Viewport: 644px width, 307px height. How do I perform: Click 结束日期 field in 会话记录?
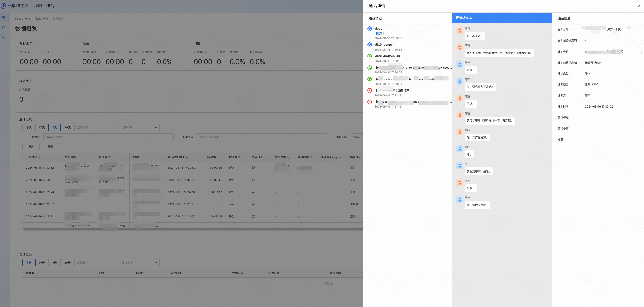(x=136, y=263)
